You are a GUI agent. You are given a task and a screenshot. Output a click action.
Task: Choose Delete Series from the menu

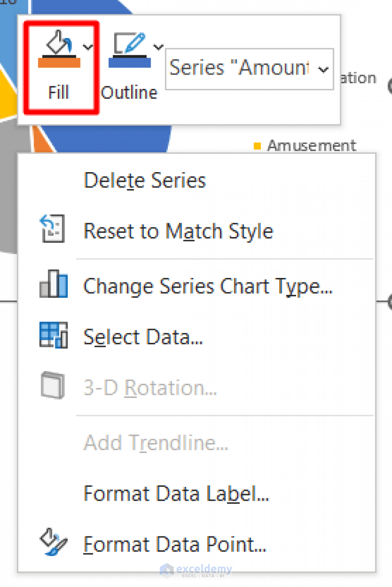tap(144, 180)
